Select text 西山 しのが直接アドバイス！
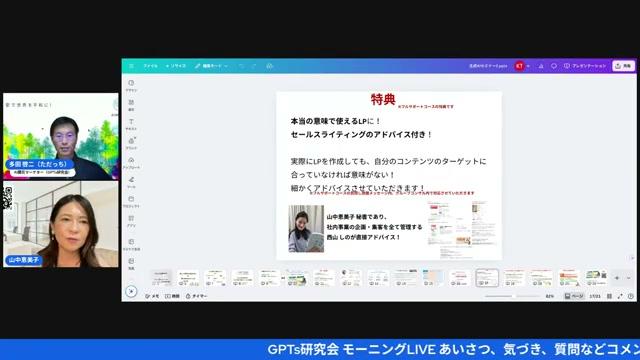The image size is (640, 360). click(x=363, y=237)
